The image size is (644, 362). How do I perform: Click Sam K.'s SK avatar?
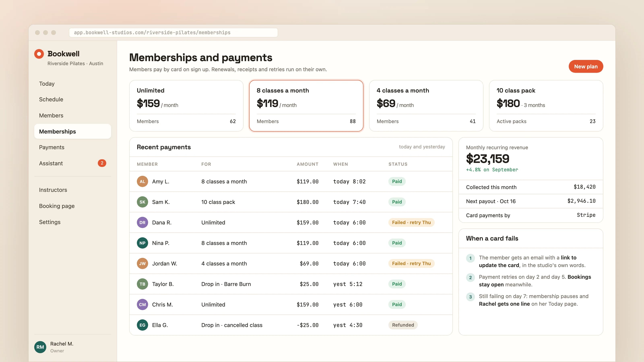[x=142, y=202]
